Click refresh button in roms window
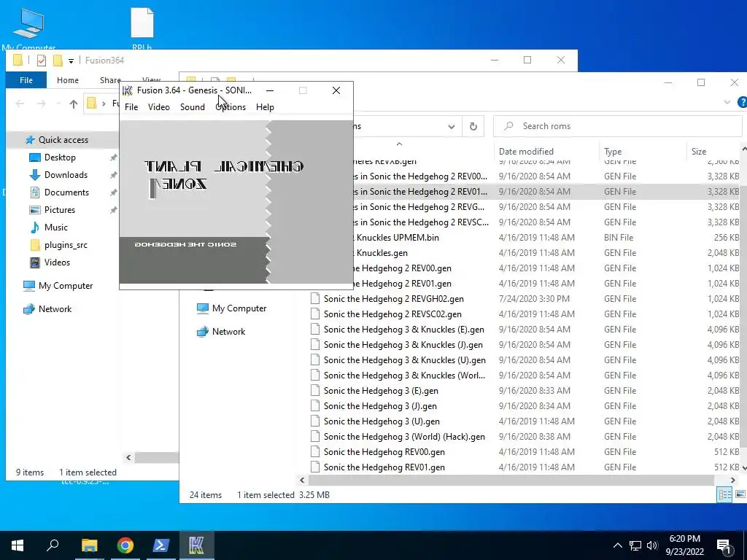Viewport: 747px width, 560px height. pyautogui.click(x=473, y=127)
